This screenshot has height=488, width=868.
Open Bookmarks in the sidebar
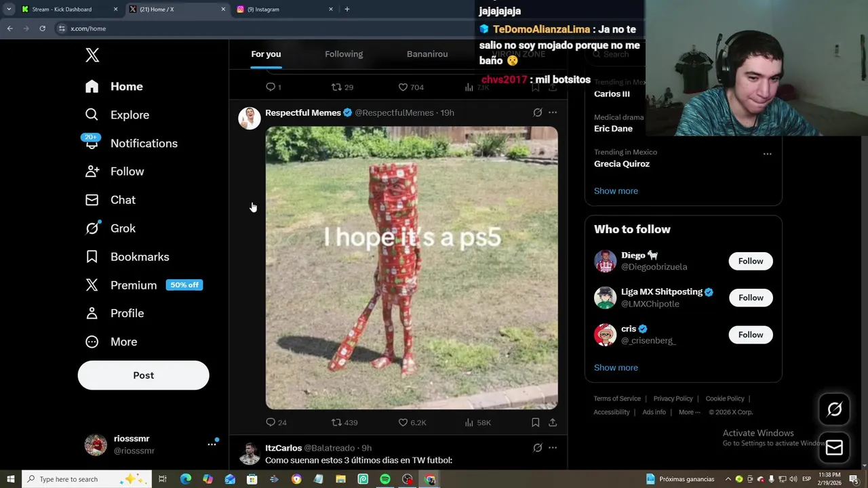coord(127,257)
